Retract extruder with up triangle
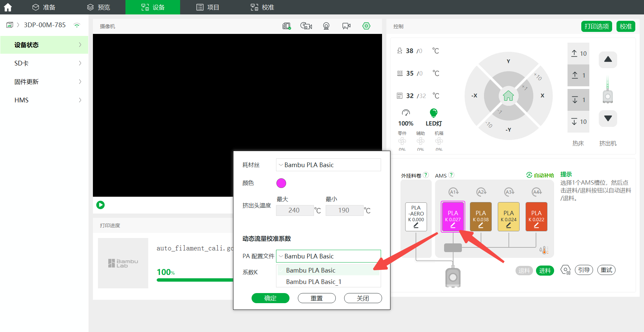644x332 pixels. pos(608,59)
